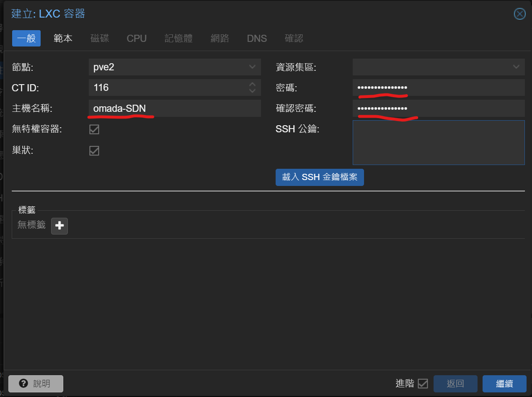The width and height of the screenshot is (532, 397).
Task: Click the 載入 SSH 金鑰檔案 upload button
Action: coord(320,177)
